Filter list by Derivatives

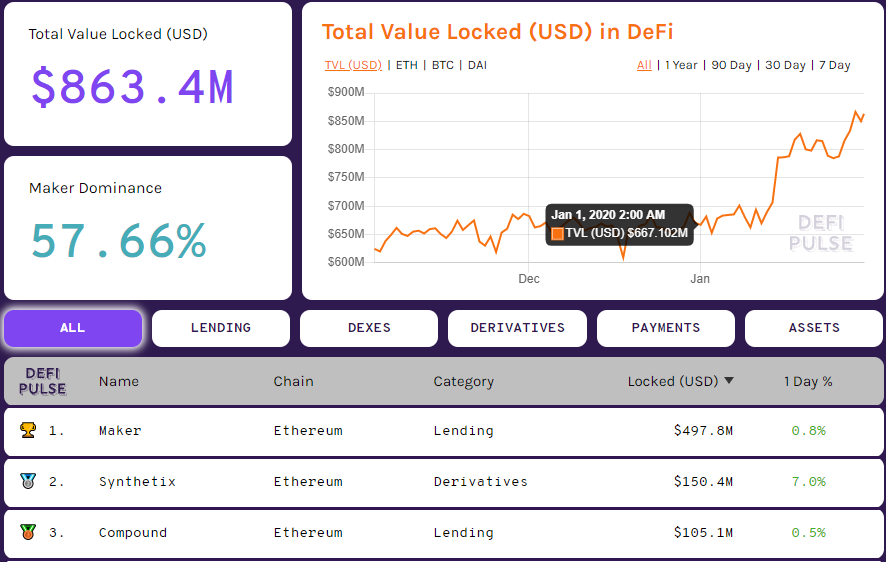coord(517,328)
